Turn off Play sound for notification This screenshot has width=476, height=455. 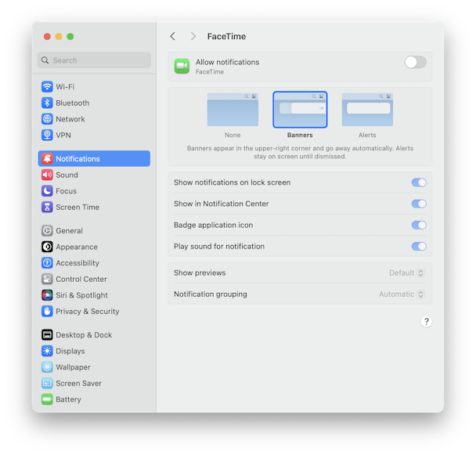pos(419,246)
